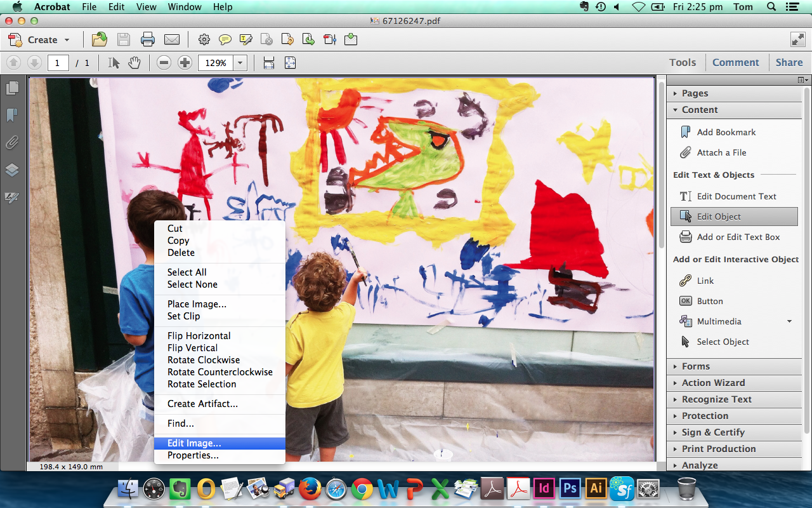
Task: Open Photoshop from the Dock
Action: [x=570, y=488]
